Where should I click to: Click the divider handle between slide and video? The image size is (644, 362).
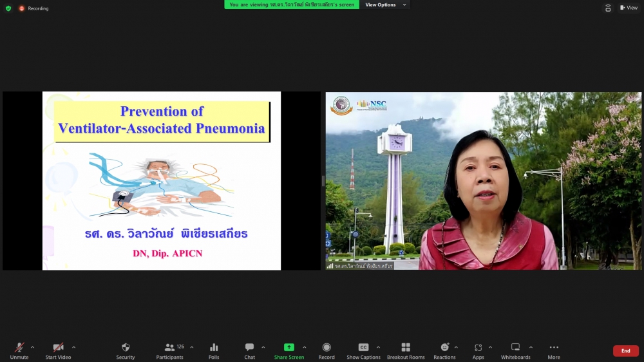pos(323,181)
